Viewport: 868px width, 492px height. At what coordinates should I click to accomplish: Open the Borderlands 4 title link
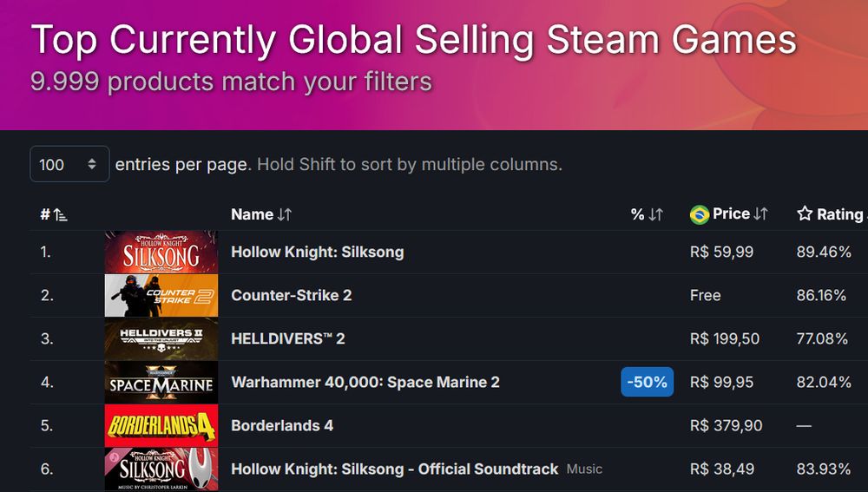pos(282,425)
